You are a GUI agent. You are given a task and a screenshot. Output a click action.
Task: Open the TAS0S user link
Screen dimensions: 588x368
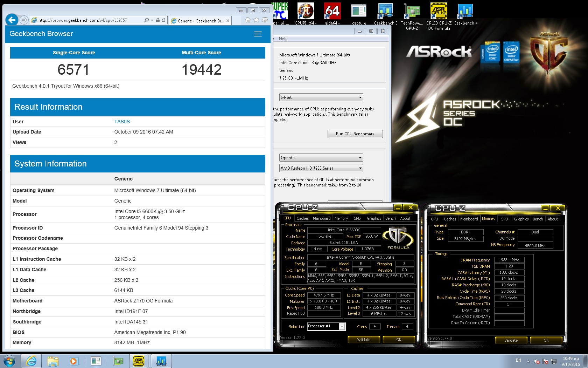click(122, 122)
